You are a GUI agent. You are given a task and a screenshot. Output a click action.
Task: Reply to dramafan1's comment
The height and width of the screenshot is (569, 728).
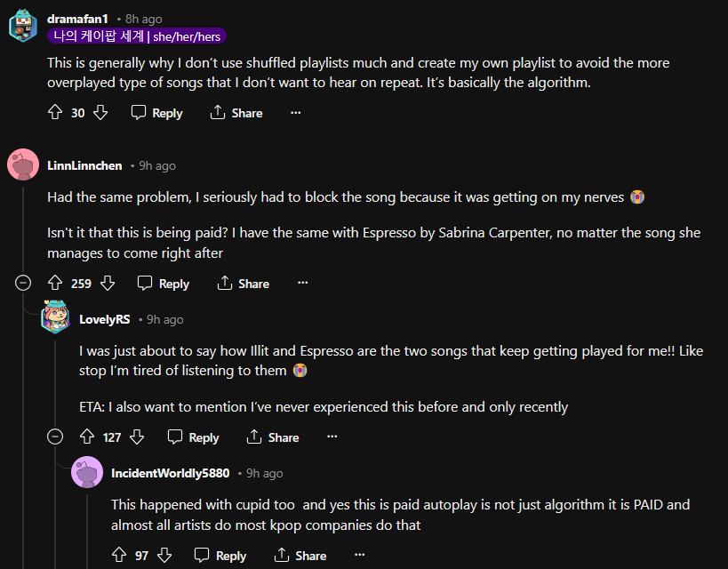(157, 113)
